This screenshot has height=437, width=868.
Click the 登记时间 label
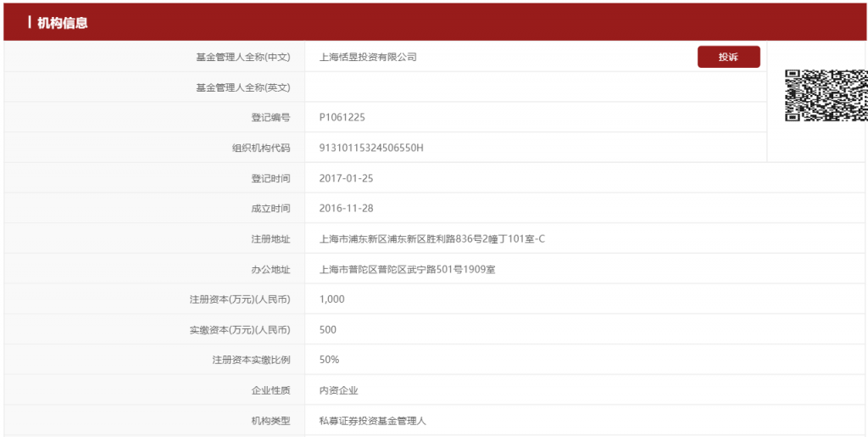point(271,178)
